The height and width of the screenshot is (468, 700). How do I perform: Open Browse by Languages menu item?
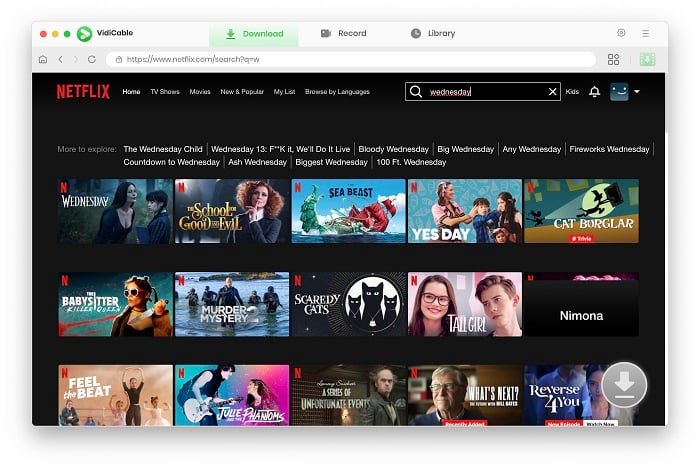[338, 92]
